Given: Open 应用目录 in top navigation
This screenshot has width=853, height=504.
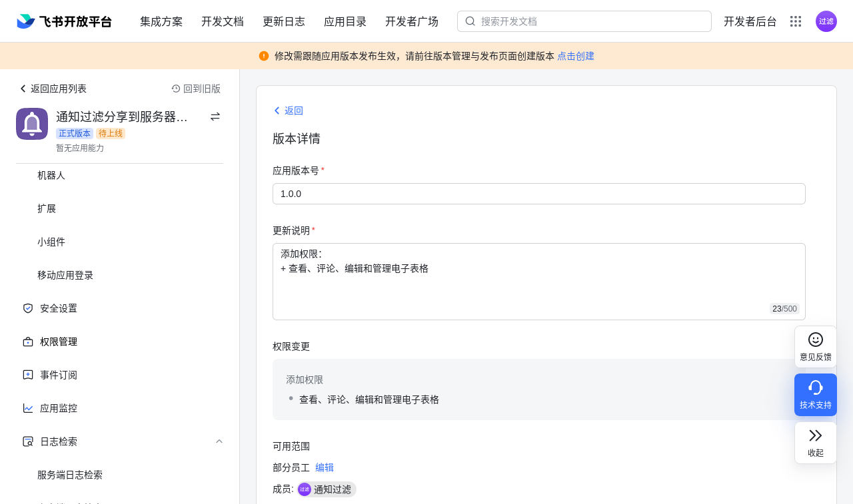Looking at the screenshot, I should coord(345,21).
